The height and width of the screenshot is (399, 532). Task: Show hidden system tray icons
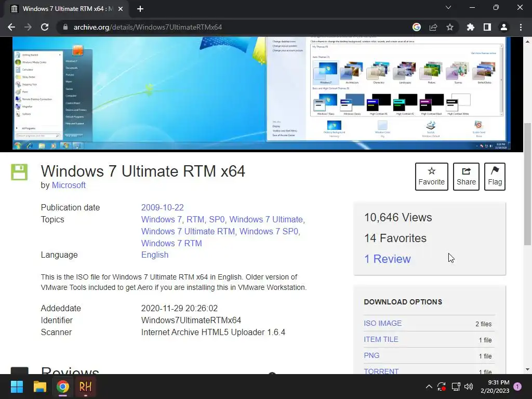click(429, 387)
